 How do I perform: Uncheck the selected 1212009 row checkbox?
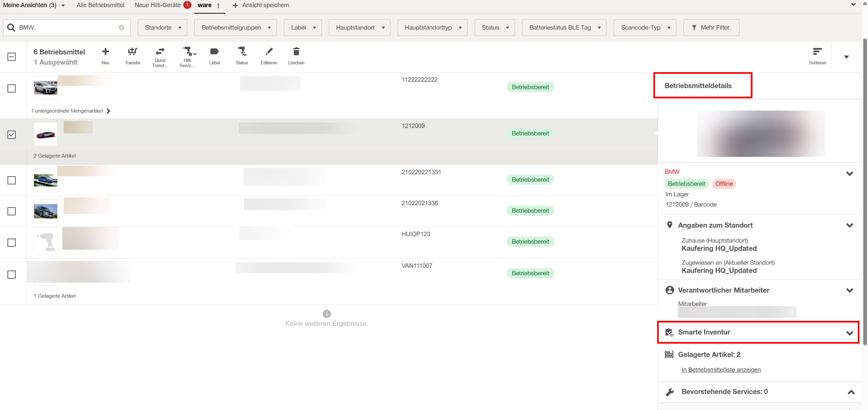(12, 135)
